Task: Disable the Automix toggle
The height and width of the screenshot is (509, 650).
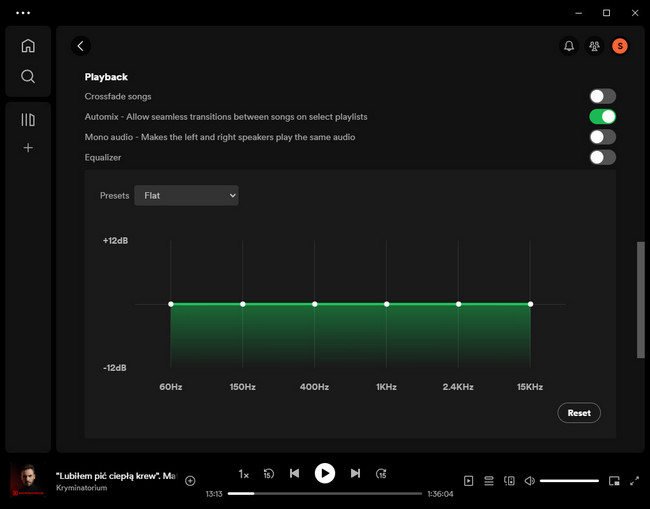Action: [602, 117]
